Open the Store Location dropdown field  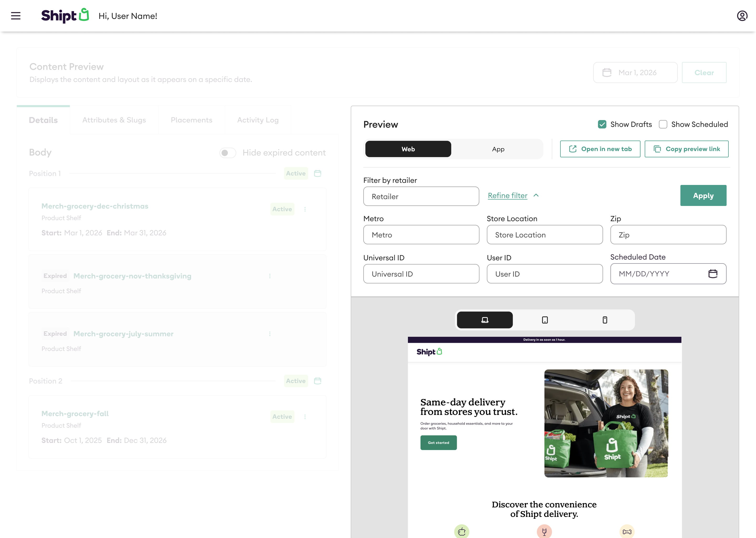point(544,235)
